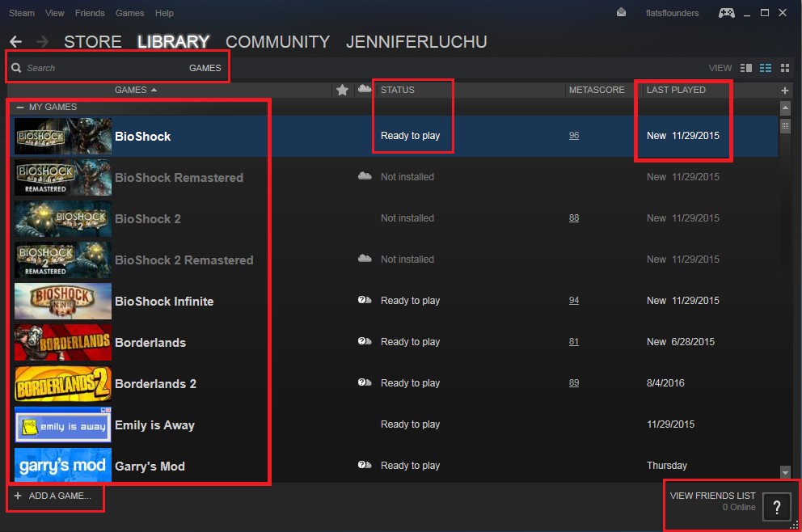Select BioShock Infinite in the list
The height and width of the screenshot is (532, 802).
(x=394, y=302)
